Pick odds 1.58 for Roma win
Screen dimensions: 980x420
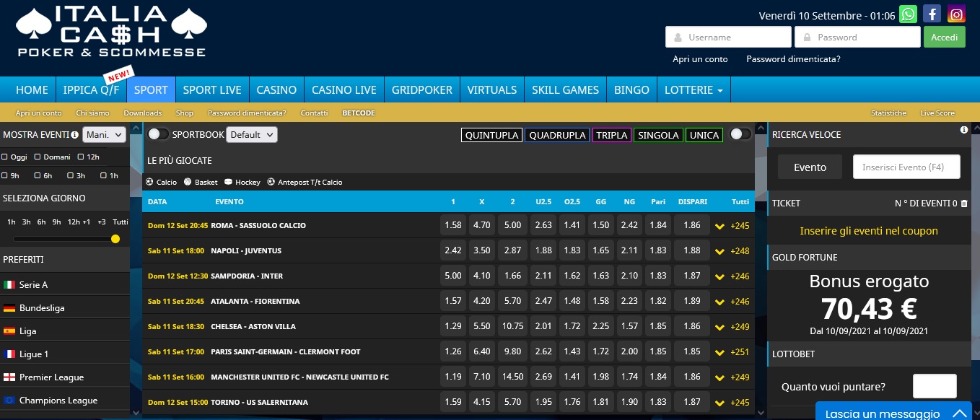pos(453,226)
